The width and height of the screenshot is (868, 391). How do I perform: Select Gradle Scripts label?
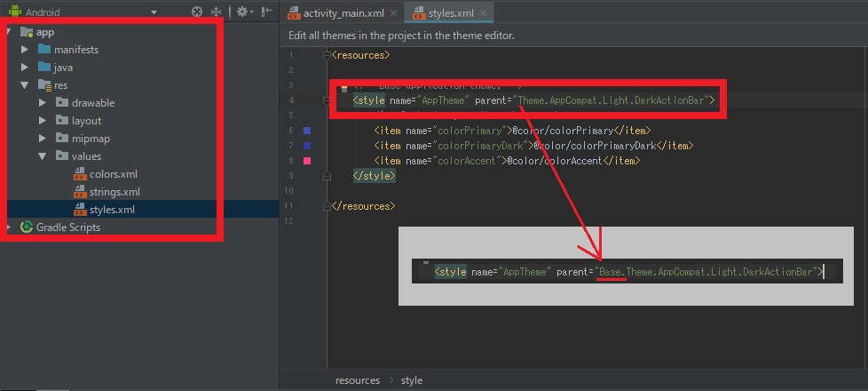click(68, 227)
